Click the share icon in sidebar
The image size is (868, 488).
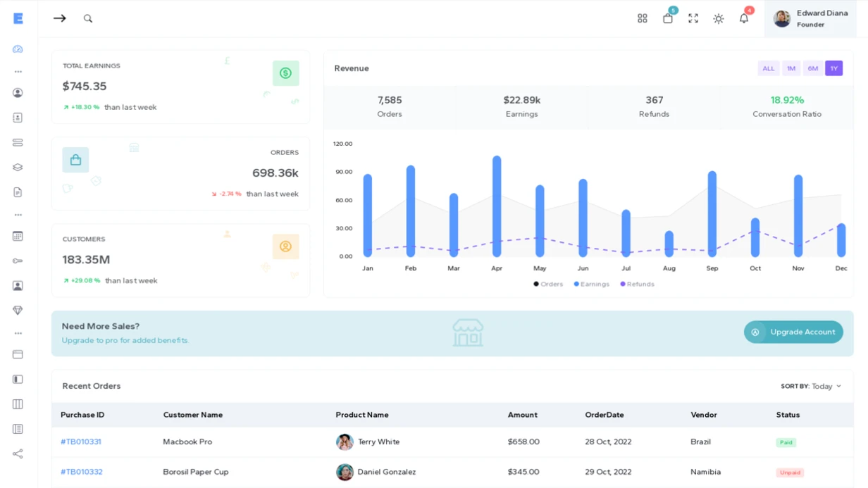[x=18, y=454]
